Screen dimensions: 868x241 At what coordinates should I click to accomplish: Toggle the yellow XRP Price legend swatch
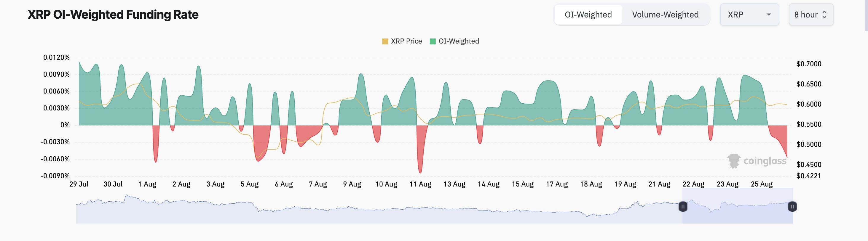[x=385, y=41]
